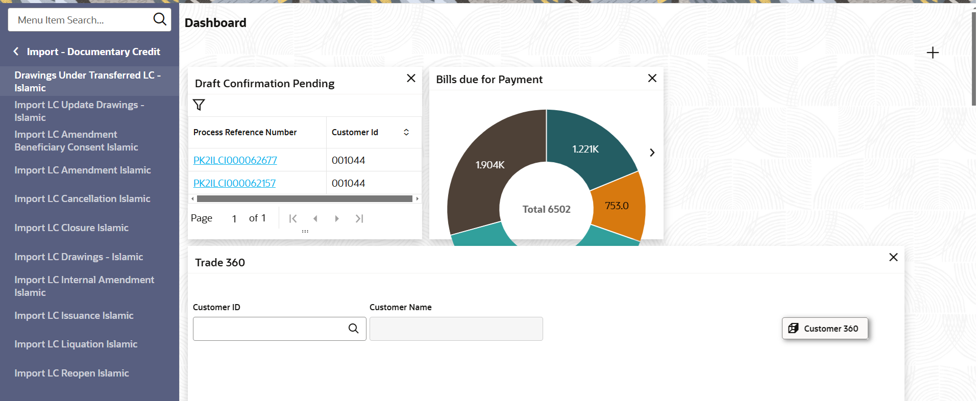Go to the last page of the table

359,218
